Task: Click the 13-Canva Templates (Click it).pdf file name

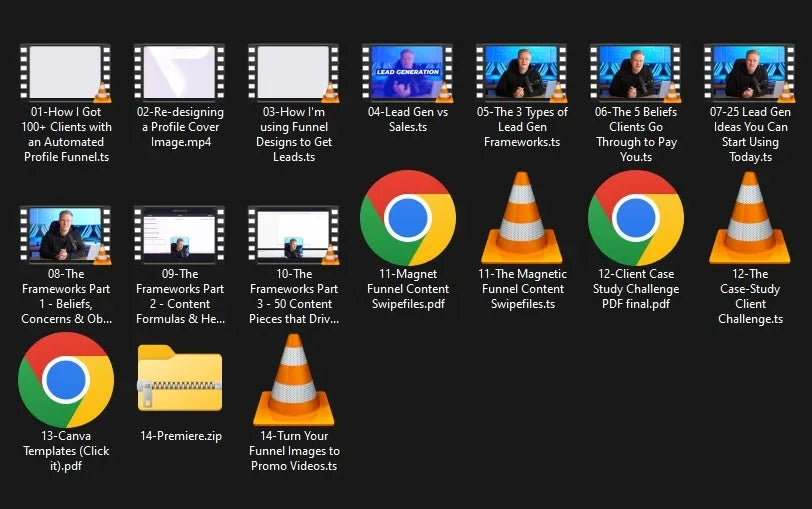Action: [x=66, y=451]
